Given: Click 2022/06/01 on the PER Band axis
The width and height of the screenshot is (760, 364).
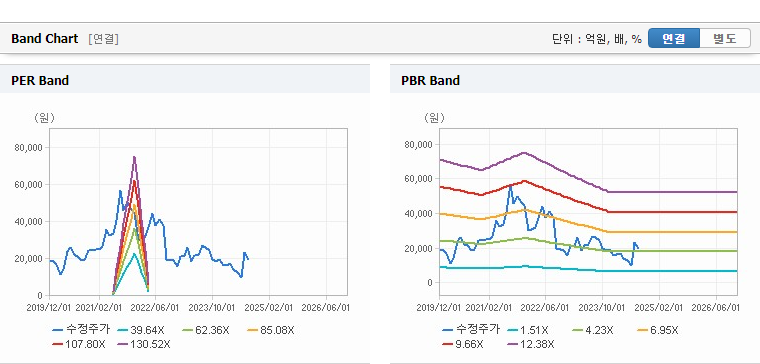Looking at the screenshot, I should pos(156,308).
